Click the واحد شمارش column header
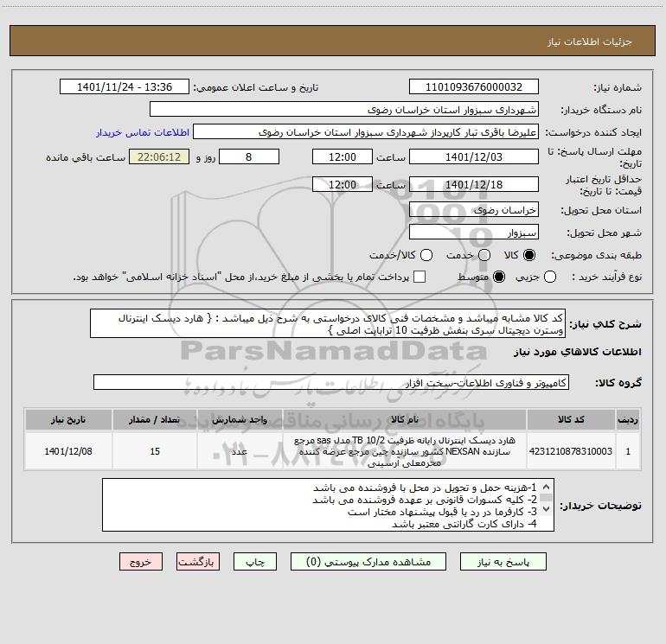Viewport: 666px width, 644px height. pos(240,419)
